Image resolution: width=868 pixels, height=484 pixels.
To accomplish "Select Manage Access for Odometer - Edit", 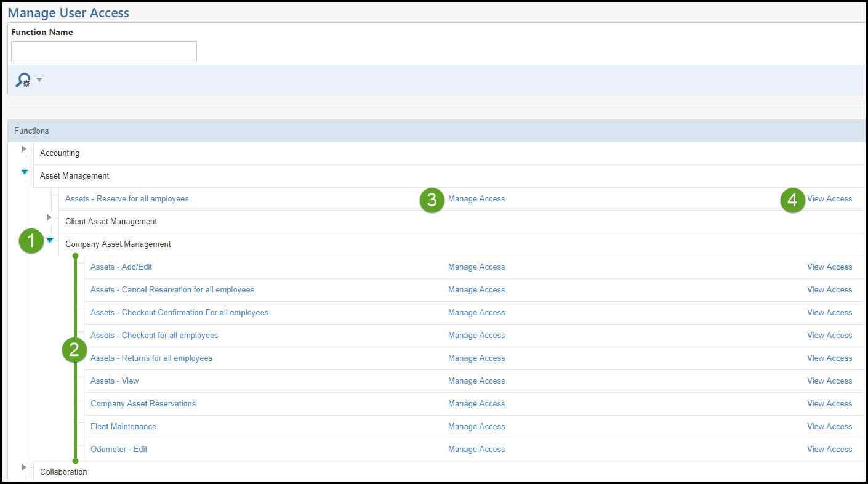I will point(476,450).
